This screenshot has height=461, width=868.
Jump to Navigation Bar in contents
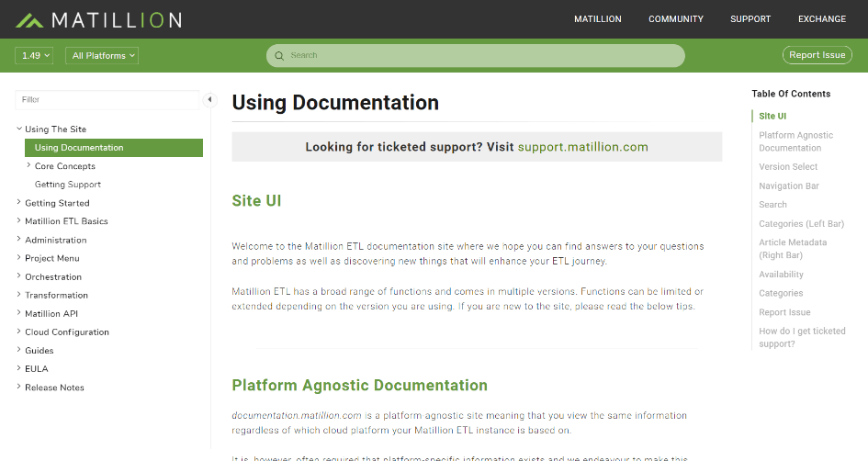click(x=789, y=186)
